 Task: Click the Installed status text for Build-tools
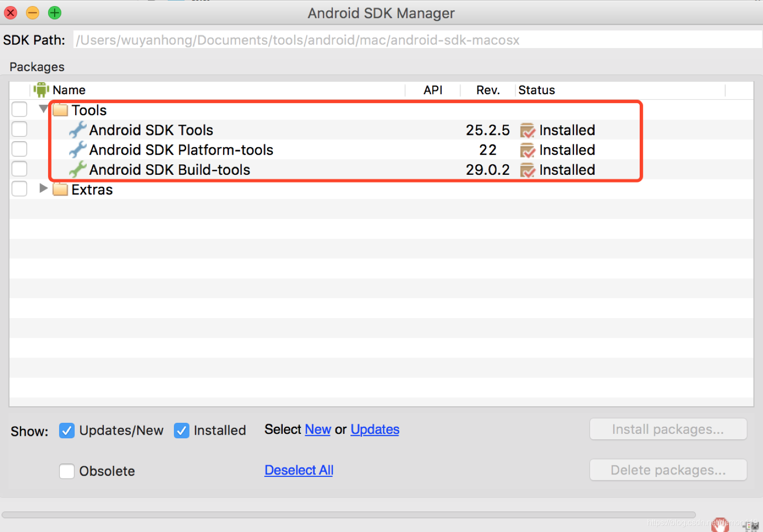pyautogui.click(x=567, y=170)
